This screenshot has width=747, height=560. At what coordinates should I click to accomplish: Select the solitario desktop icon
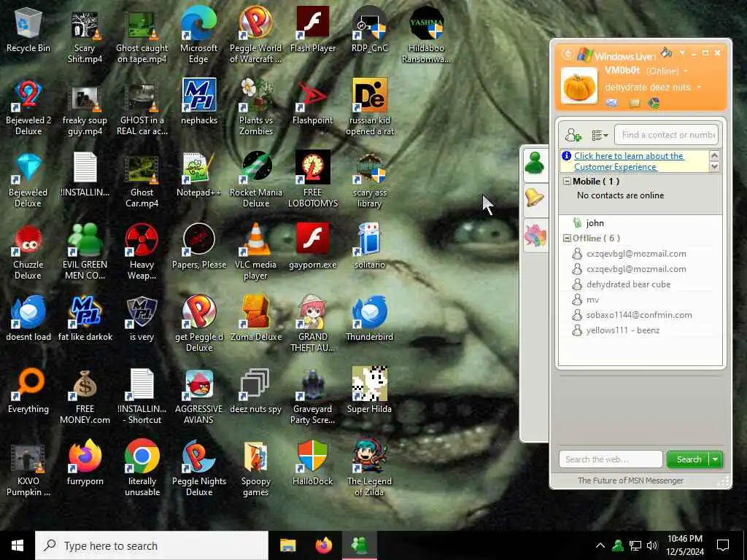[x=370, y=246]
